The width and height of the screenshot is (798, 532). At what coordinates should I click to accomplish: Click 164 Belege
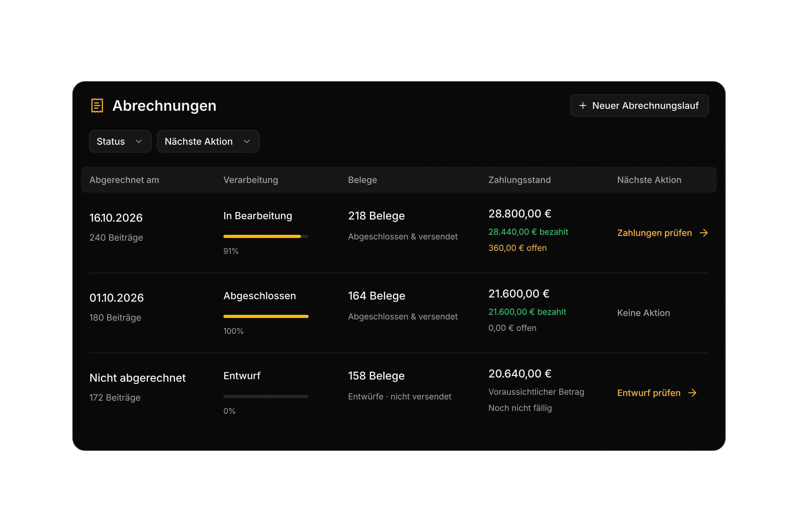[377, 296]
